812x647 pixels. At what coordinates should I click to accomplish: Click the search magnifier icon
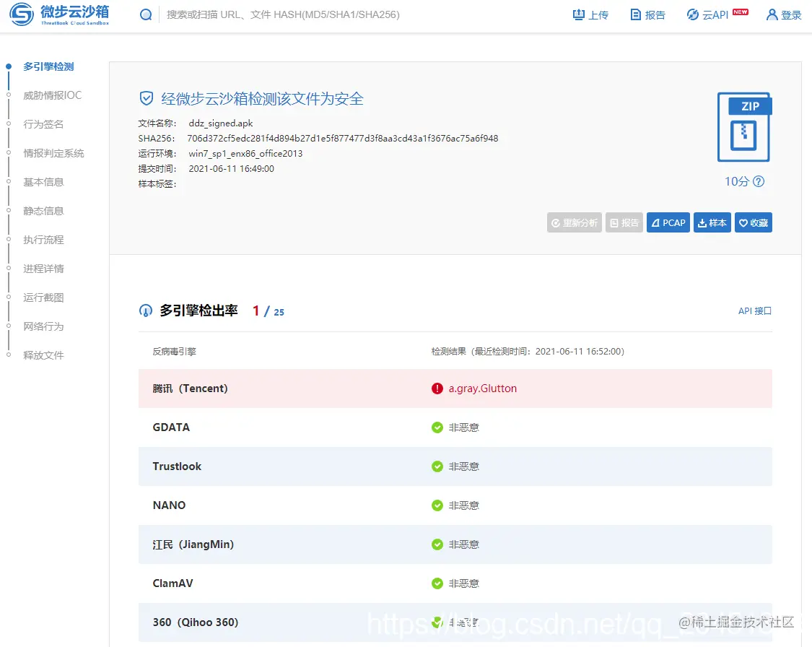[146, 14]
